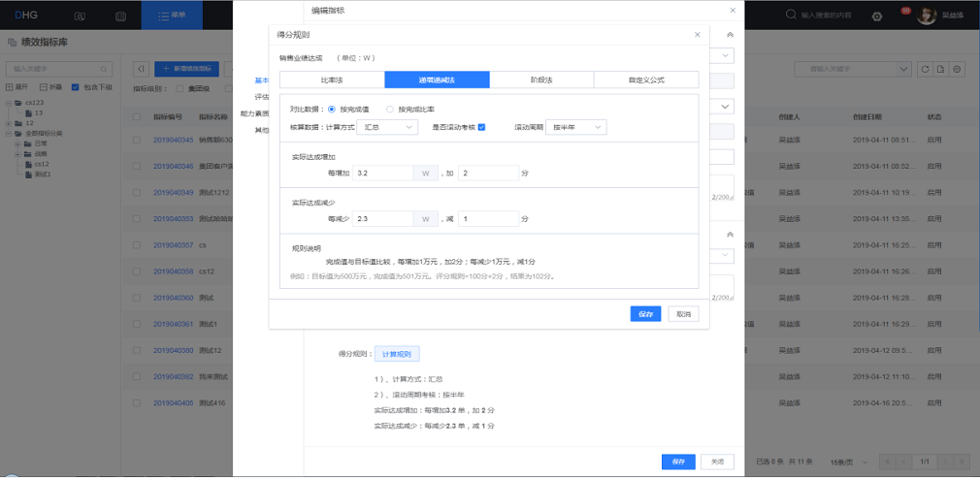Click the user avatar picture

point(927,16)
